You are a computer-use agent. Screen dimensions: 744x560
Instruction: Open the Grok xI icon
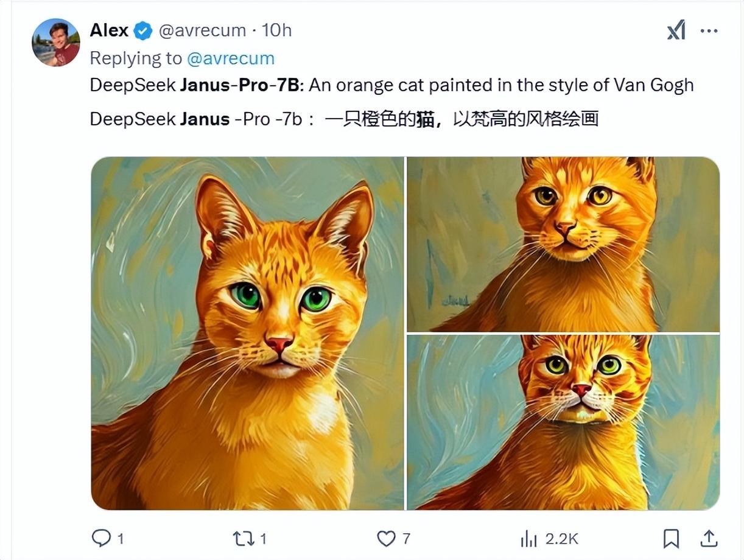pyautogui.click(x=676, y=30)
